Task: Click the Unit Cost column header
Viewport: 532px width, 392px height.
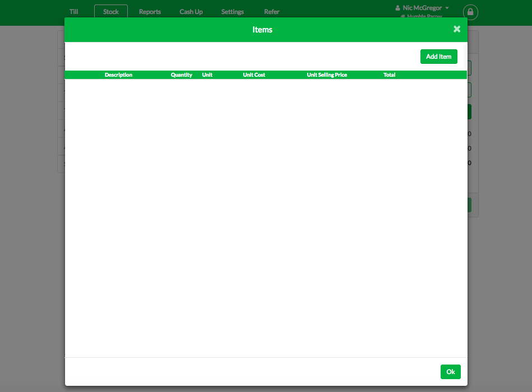Action: pos(254,75)
